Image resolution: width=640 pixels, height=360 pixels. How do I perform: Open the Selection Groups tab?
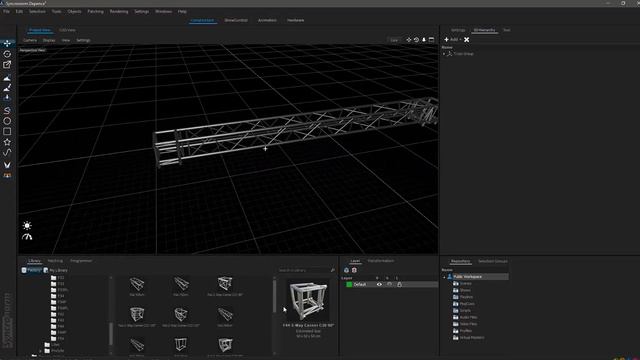[x=493, y=261]
